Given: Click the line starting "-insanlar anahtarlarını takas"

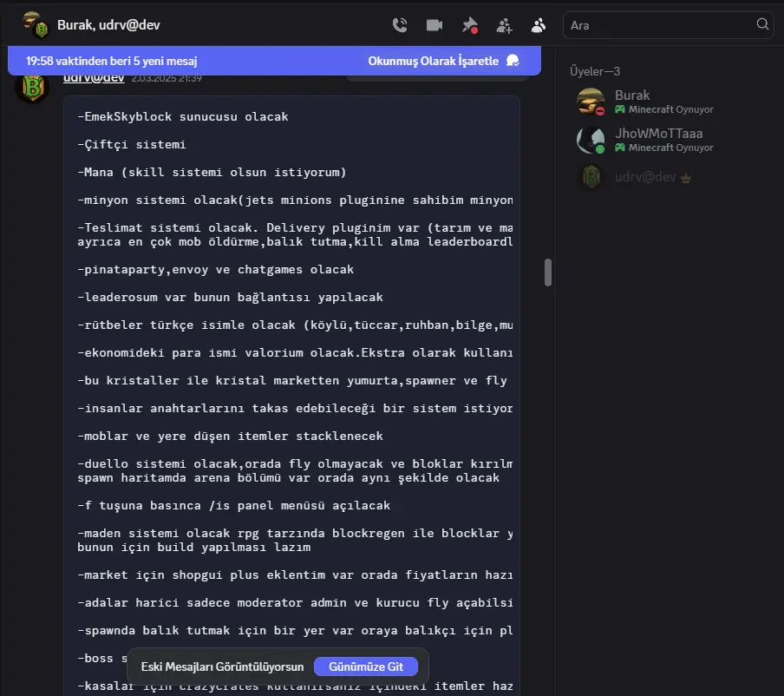Looking at the screenshot, I should 295,408.
